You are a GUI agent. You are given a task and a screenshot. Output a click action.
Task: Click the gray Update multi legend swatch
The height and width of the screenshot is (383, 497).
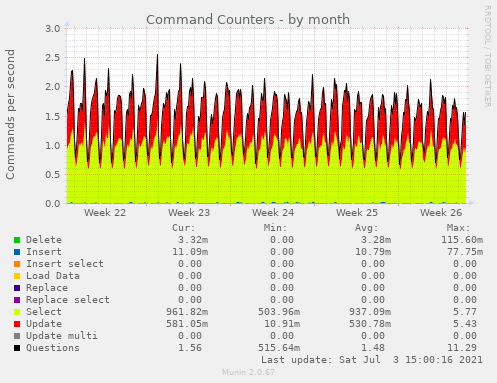tap(17, 336)
